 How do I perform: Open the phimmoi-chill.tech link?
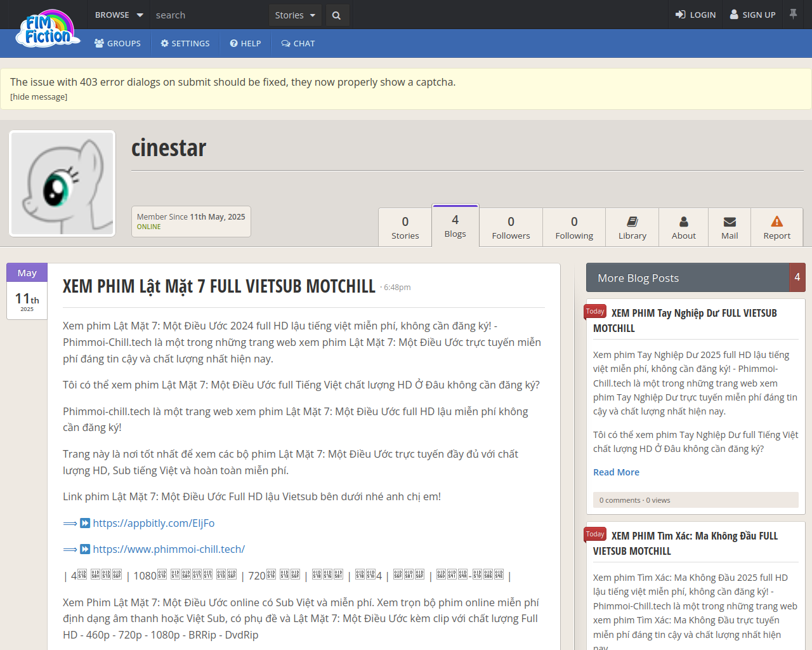coord(169,549)
